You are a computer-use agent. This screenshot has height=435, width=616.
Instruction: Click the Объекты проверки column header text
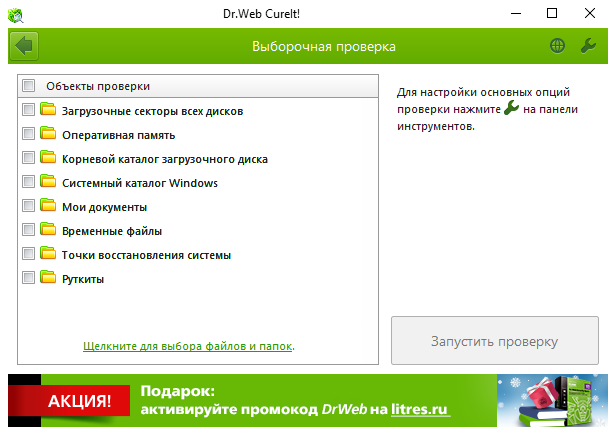click(x=98, y=86)
